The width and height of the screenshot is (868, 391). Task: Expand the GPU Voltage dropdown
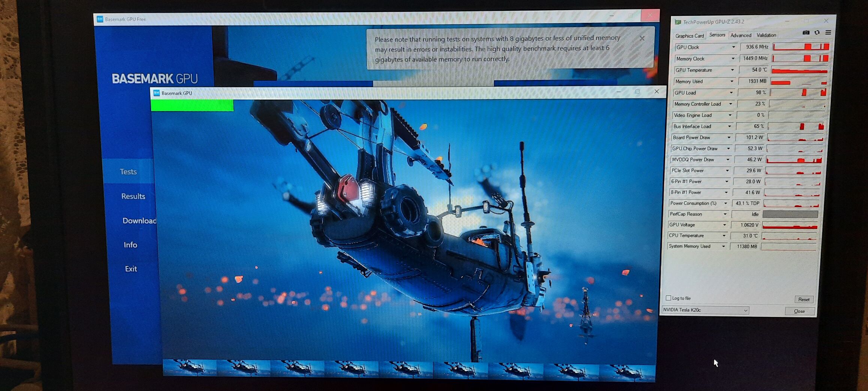point(724,225)
